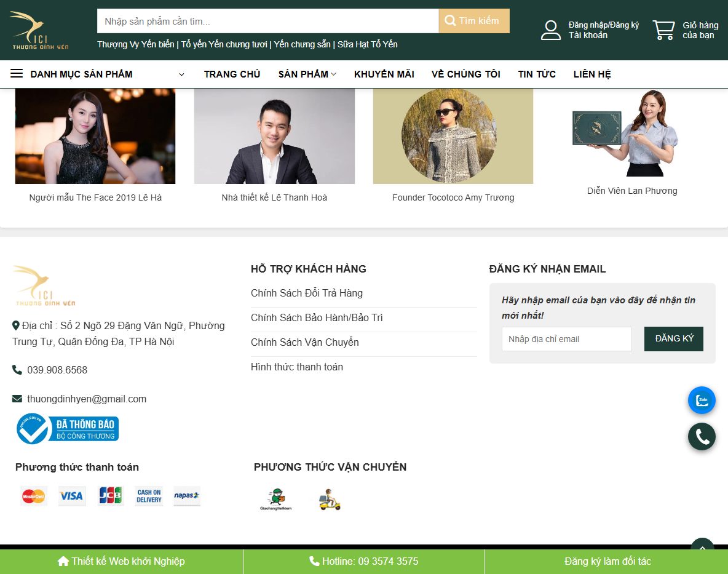Click the ĐĂNG KÝ email signup button
728x574 pixels.
673,338
